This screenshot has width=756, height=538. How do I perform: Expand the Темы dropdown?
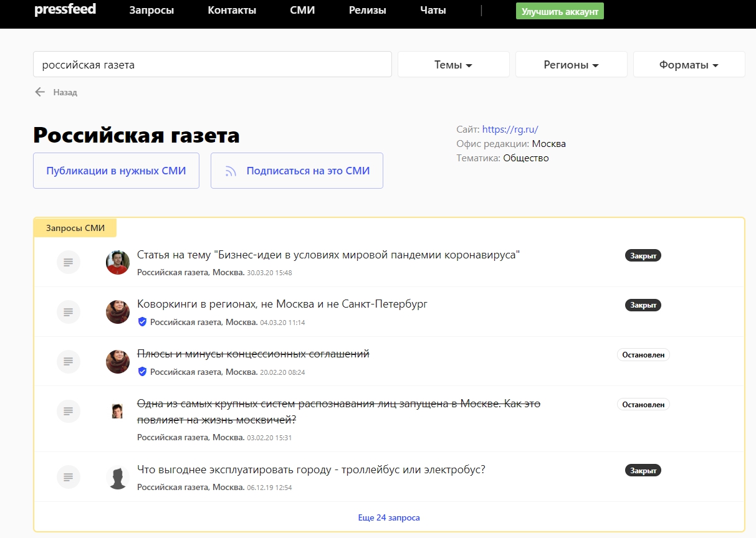coord(453,65)
